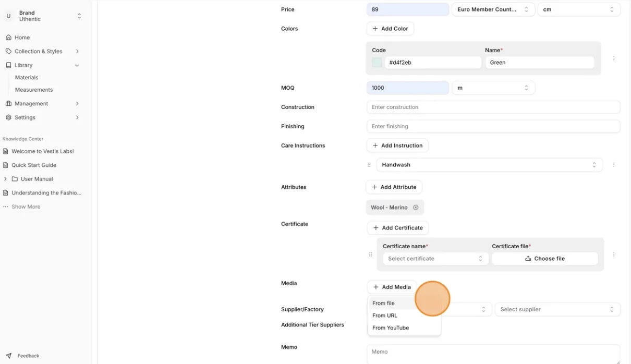Click the three-dot menu for certificate row

tap(614, 254)
